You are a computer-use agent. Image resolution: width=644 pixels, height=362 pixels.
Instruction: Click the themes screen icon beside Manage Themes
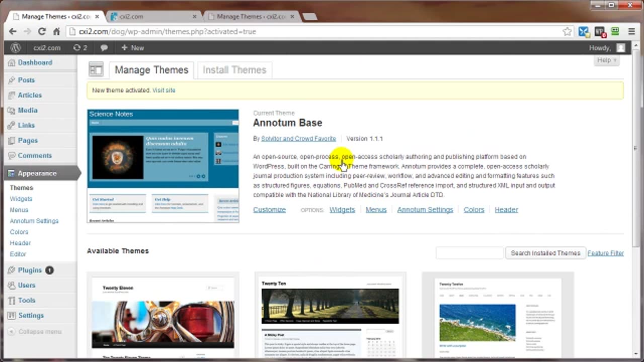pos(96,70)
